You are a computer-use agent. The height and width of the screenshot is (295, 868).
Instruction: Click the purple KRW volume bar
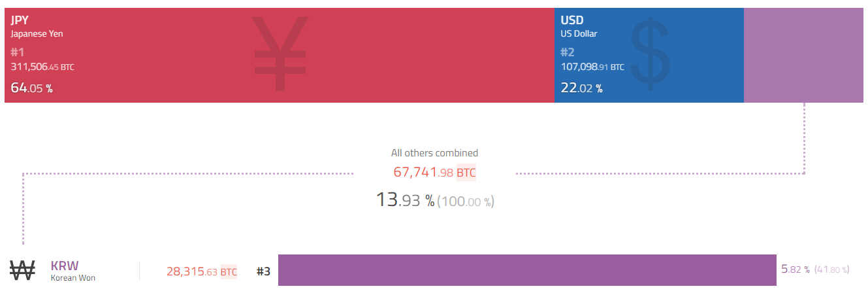pyautogui.click(x=527, y=270)
